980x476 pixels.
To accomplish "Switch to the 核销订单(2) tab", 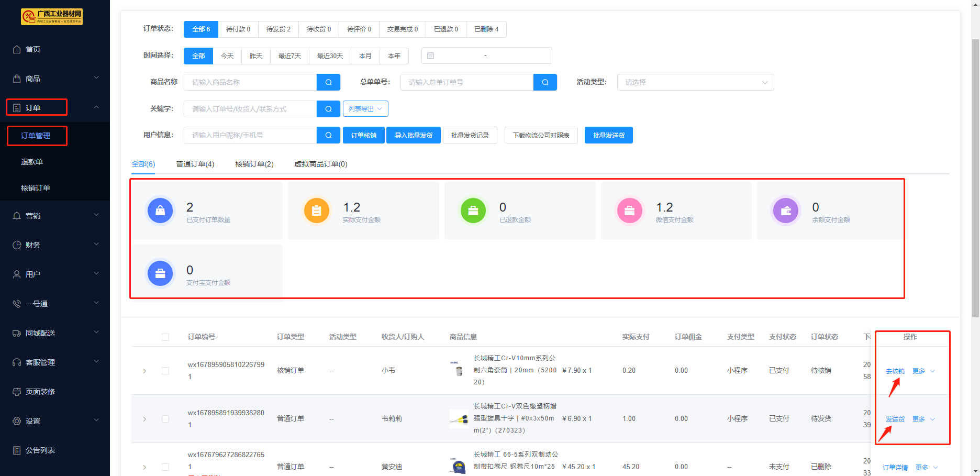I will (x=254, y=164).
